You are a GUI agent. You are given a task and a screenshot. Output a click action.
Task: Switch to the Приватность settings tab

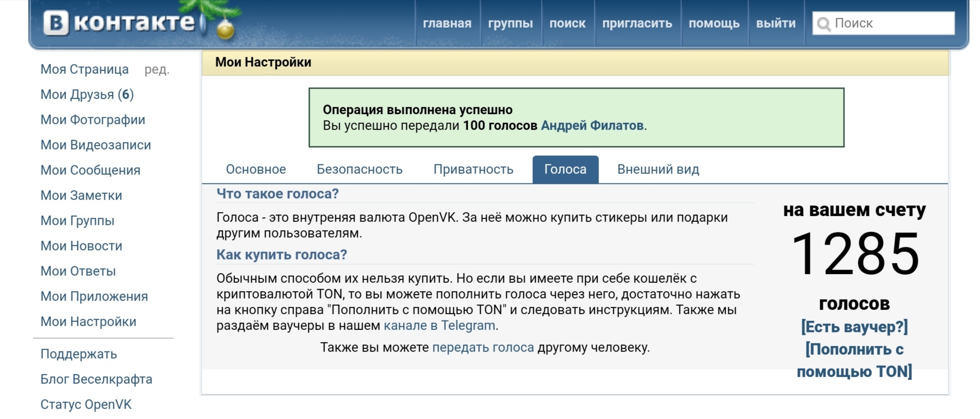(x=473, y=170)
